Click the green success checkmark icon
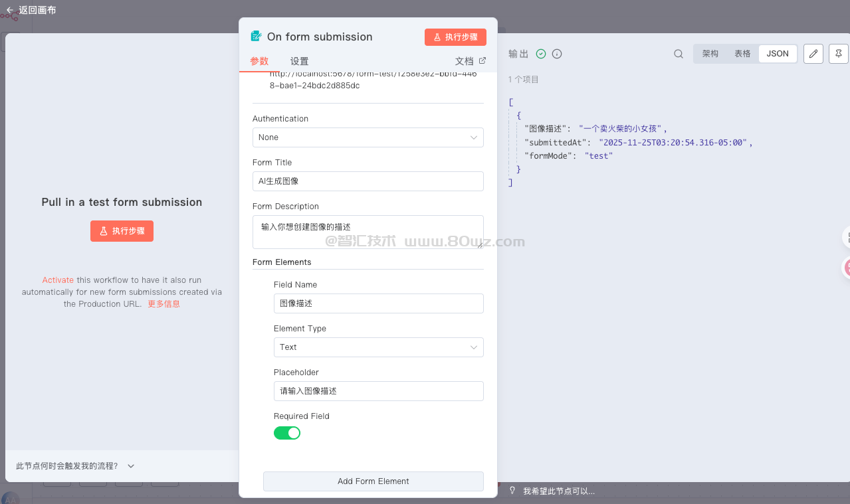The image size is (850, 504). (541, 54)
